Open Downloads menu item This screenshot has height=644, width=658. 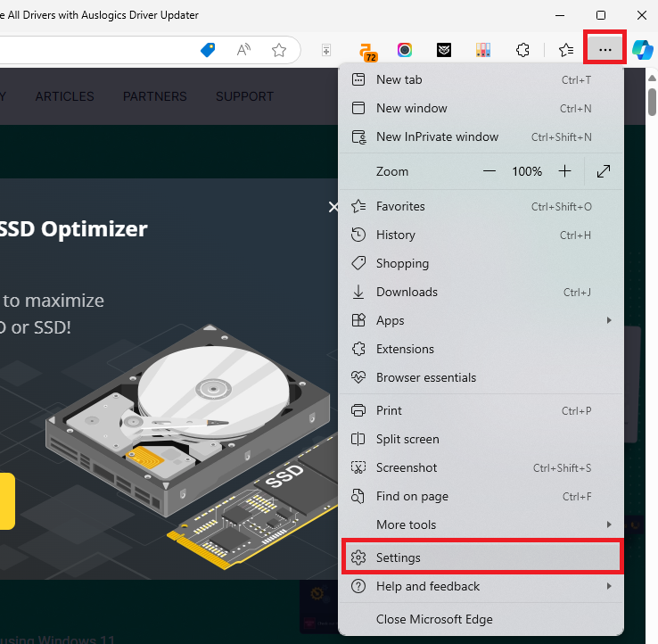pyautogui.click(x=481, y=293)
